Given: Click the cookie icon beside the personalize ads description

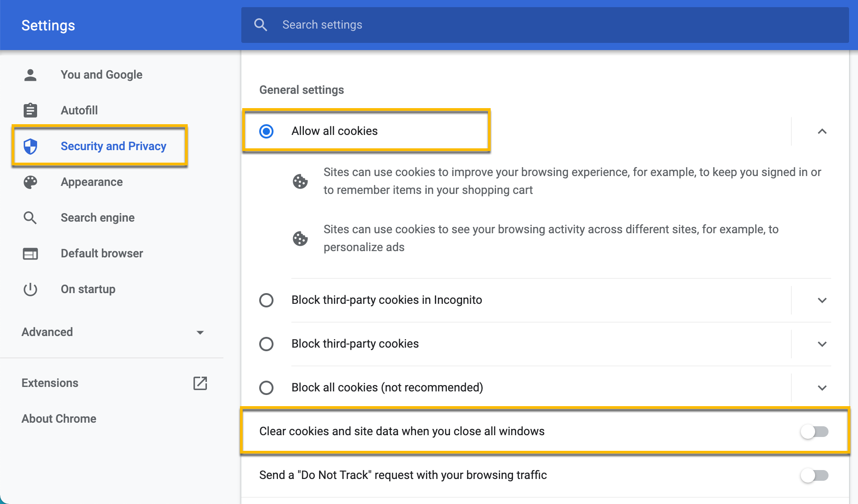Looking at the screenshot, I should tap(300, 238).
